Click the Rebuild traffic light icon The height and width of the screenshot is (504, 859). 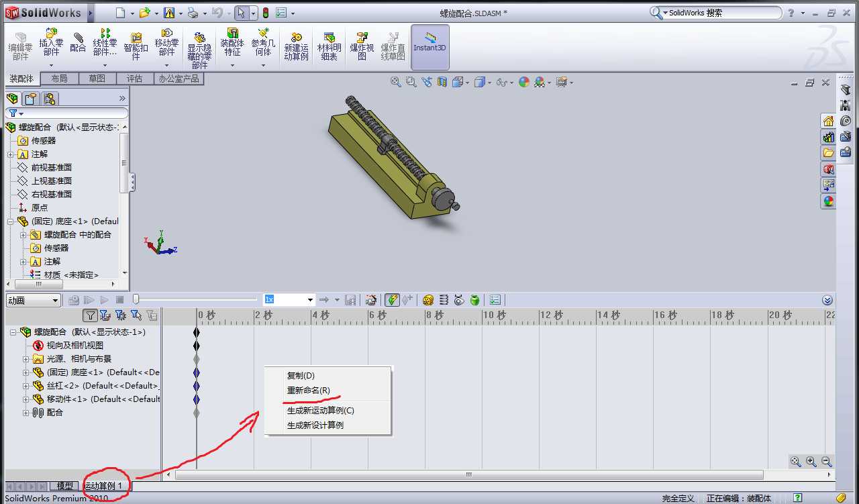click(265, 13)
